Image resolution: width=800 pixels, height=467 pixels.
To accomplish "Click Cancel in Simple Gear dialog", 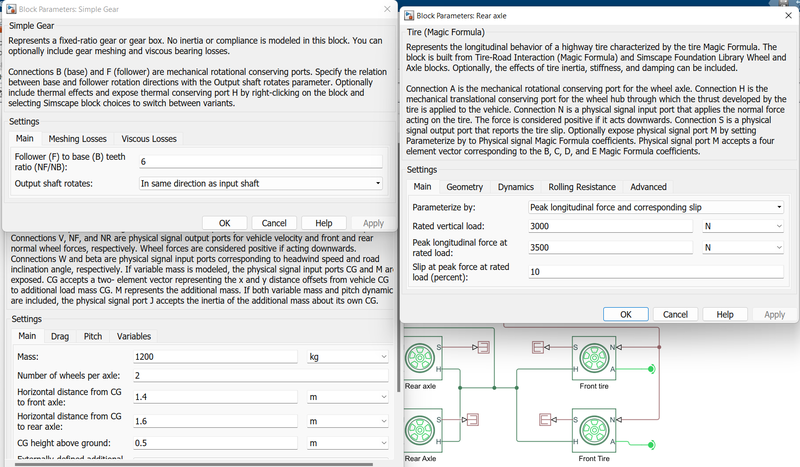I will (274, 223).
